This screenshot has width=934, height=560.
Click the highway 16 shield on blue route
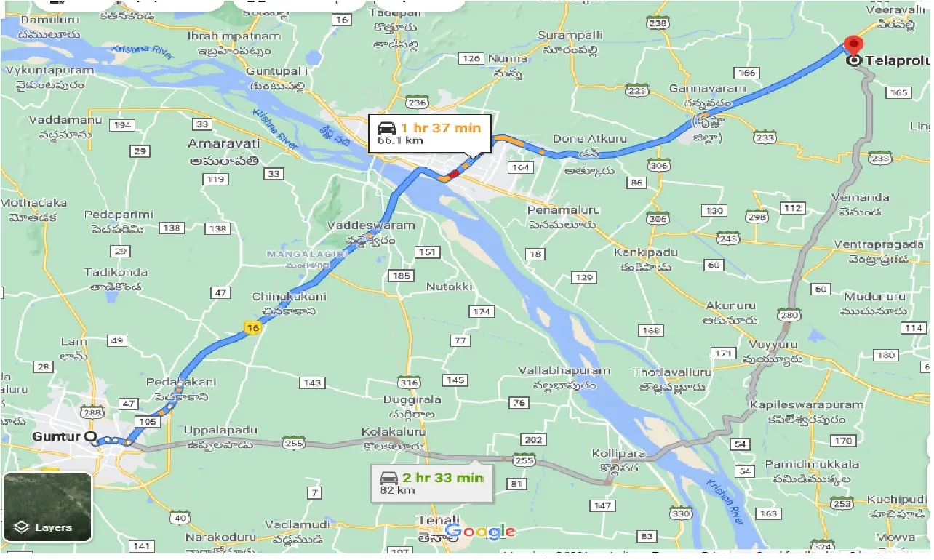click(x=252, y=329)
